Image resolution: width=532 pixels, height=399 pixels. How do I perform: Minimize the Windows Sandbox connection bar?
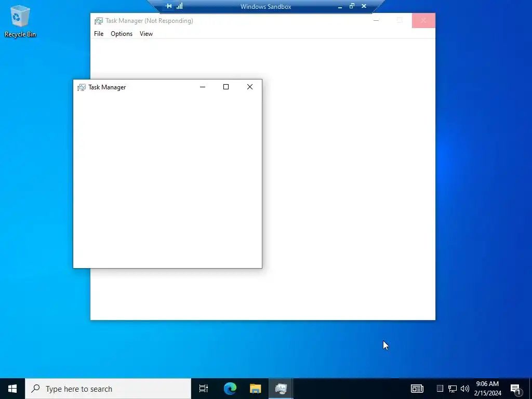click(x=340, y=6)
